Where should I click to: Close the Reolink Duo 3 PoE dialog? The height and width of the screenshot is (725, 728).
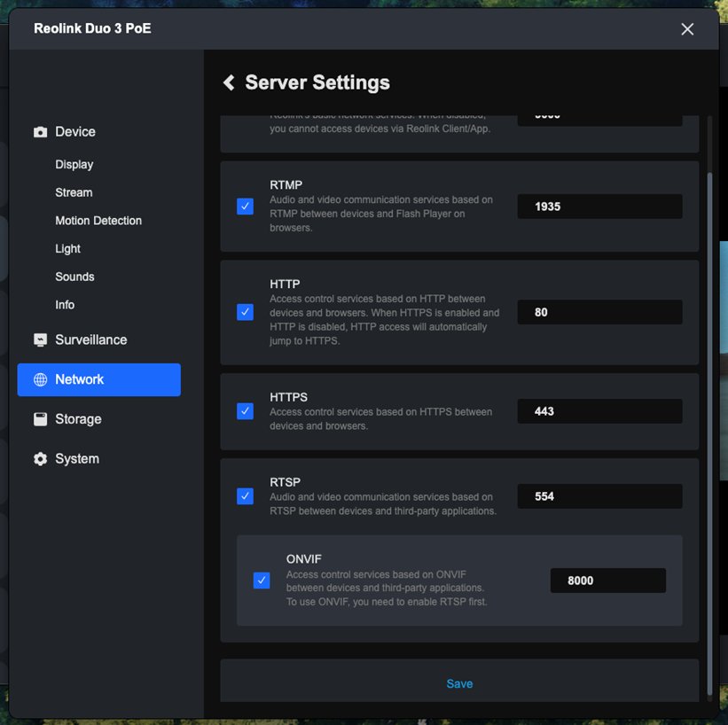(x=687, y=28)
